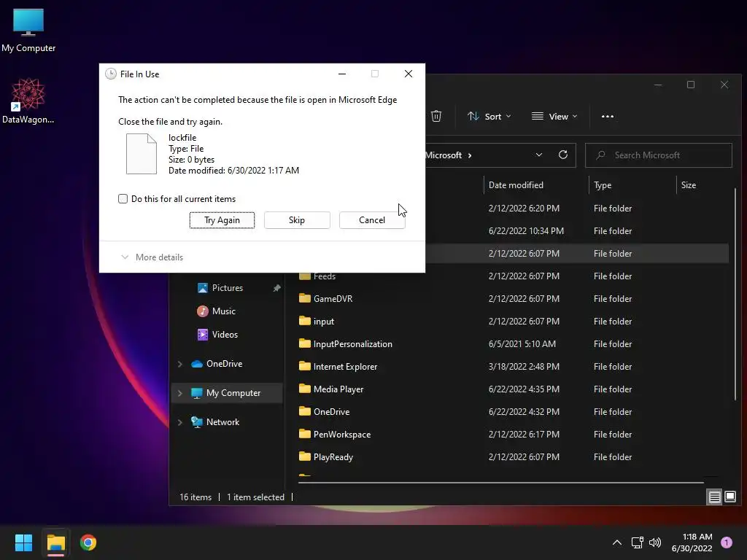
Task: Open the clock showing 1:18 AM
Action: pos(692,542)
